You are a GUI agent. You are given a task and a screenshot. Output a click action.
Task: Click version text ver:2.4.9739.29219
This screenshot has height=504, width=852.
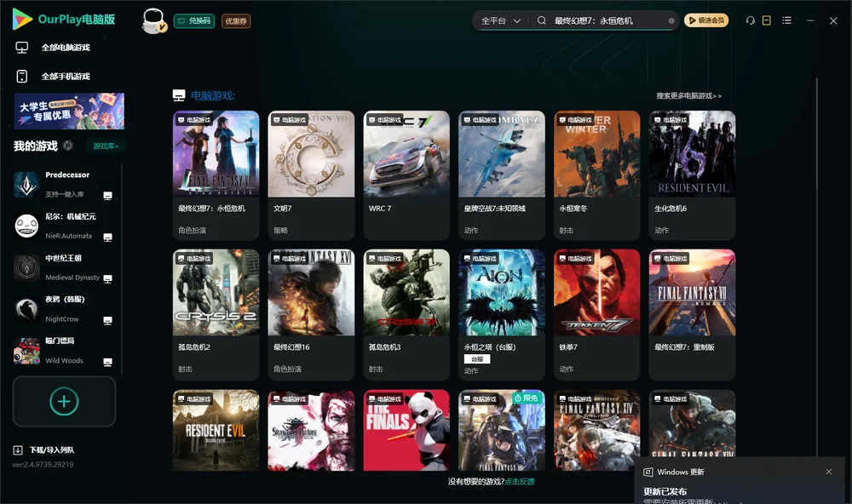pos(43,464)
